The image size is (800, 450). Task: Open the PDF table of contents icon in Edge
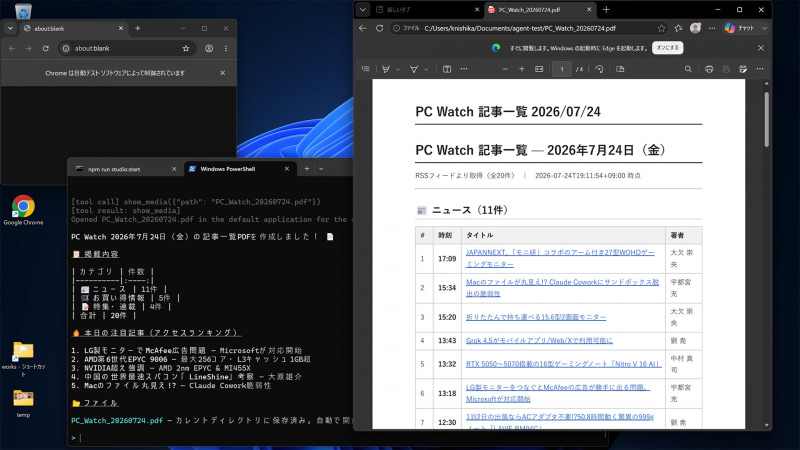click(x=366, y=69)
